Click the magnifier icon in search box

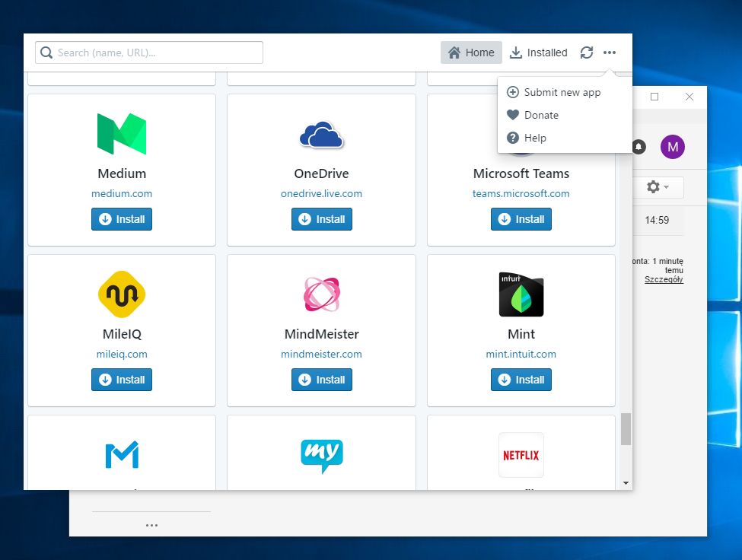point(46,52)
